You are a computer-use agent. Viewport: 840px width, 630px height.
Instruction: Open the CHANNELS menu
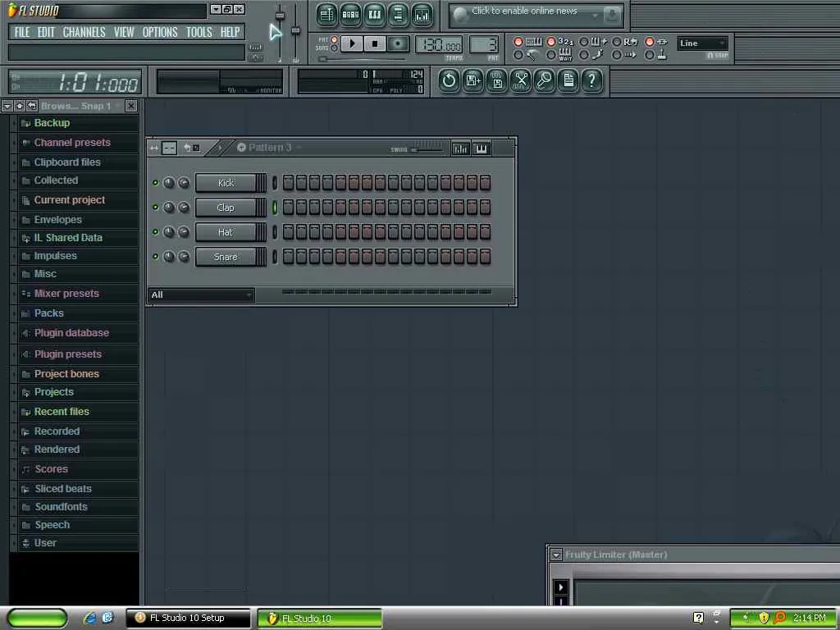(84, 32)
